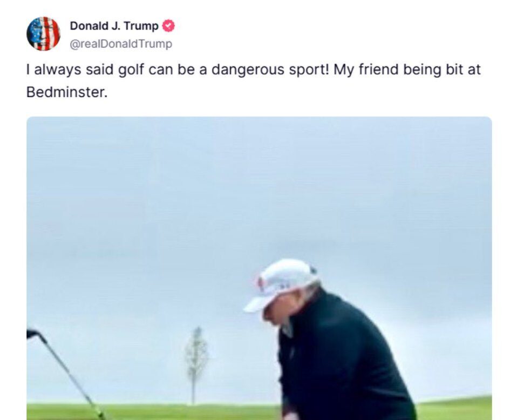Click the small bare tree in video

(x=196, y=365)
